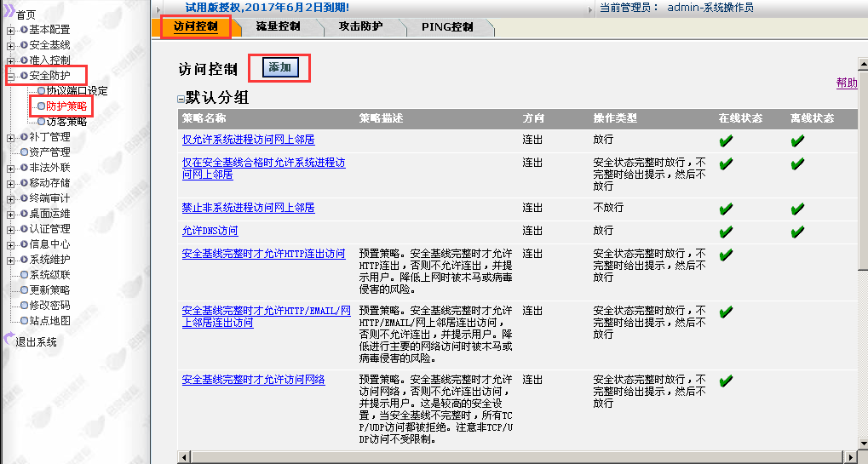Select 访客策略 in the sidebar tree
This screenshot has width=868, height=464.
coord(66,122)
